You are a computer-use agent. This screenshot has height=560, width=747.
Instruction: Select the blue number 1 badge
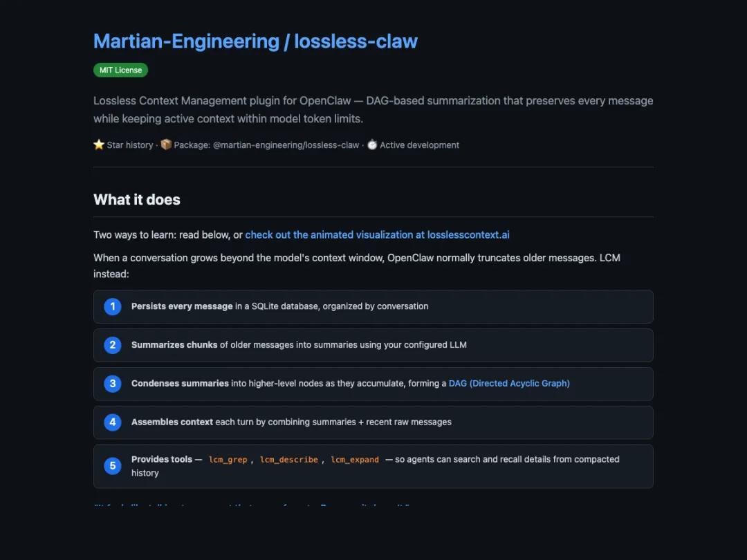pos(113,306)
